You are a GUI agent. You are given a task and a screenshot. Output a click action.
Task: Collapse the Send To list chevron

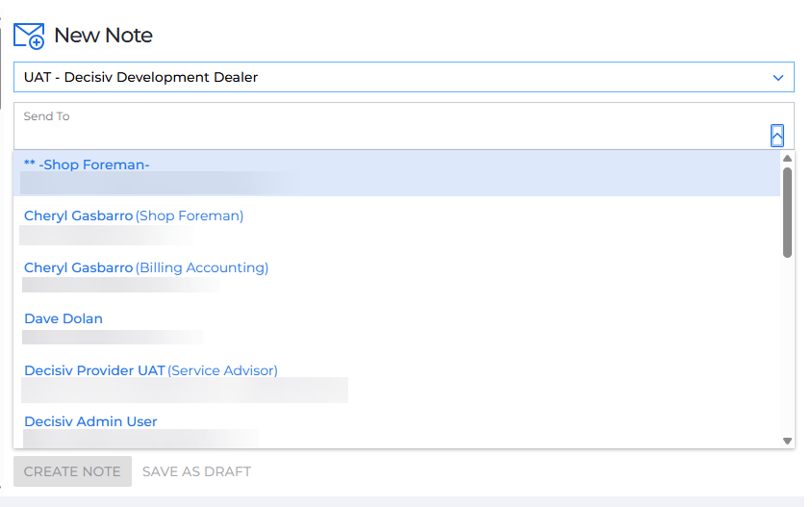(x=776, y=136)
